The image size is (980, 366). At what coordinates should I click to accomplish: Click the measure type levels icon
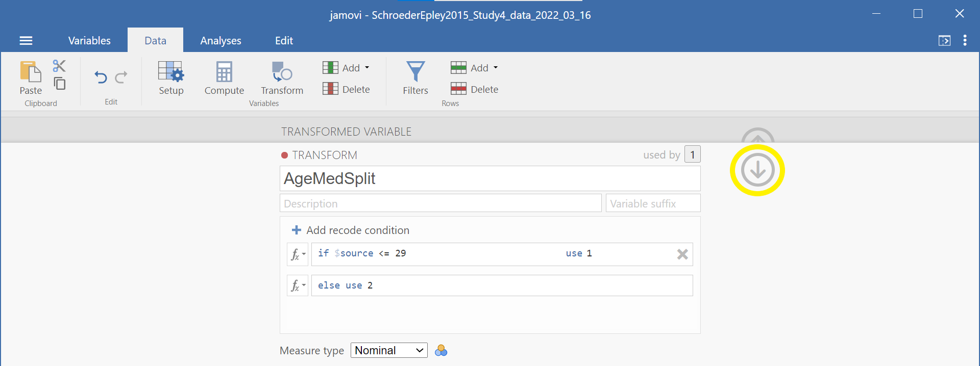coord(441,351)
